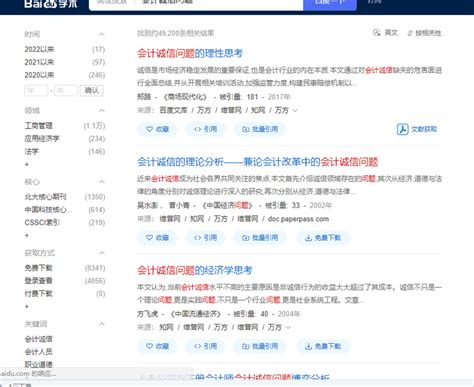Collapse the 时间 filter section
The width and height of the screenshot is (474, 387).
(102, 34)
